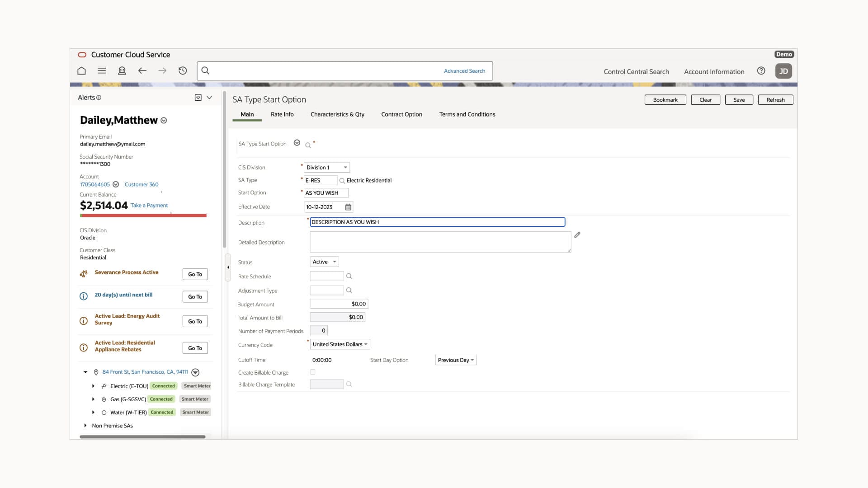Go to the Home icon
Image resolution: width=868 pixels, height=488 pixels.
click(x=81, y=71)
